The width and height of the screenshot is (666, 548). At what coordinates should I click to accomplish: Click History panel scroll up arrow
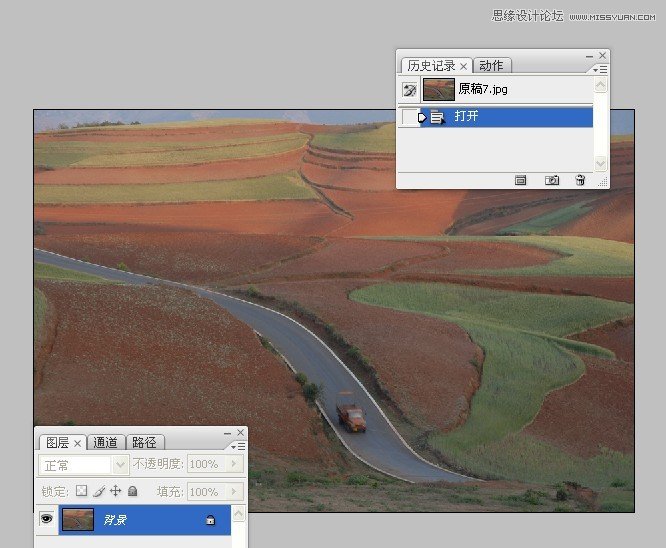601,85
